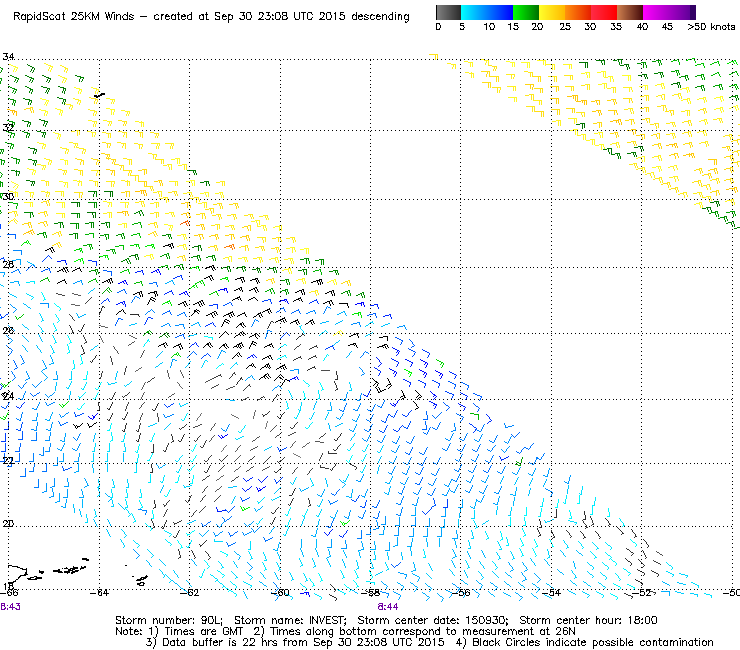Click the longitude label "-60" on the bottom axis

coord(280,593)
